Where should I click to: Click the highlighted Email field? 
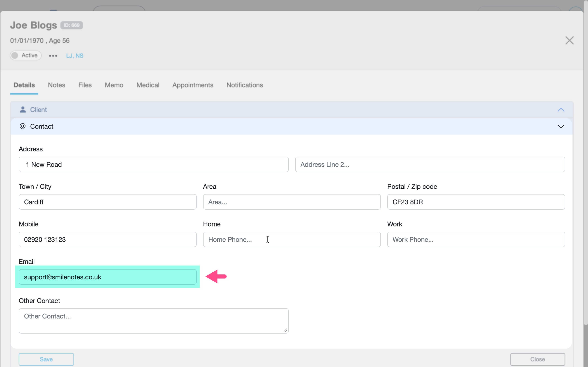[x=108, y=277]
